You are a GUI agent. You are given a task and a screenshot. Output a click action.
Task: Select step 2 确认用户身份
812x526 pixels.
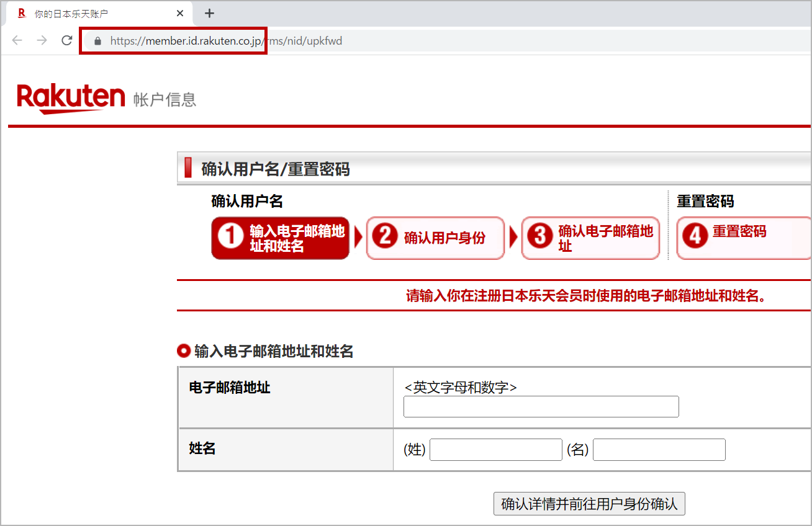click(435, 238)
